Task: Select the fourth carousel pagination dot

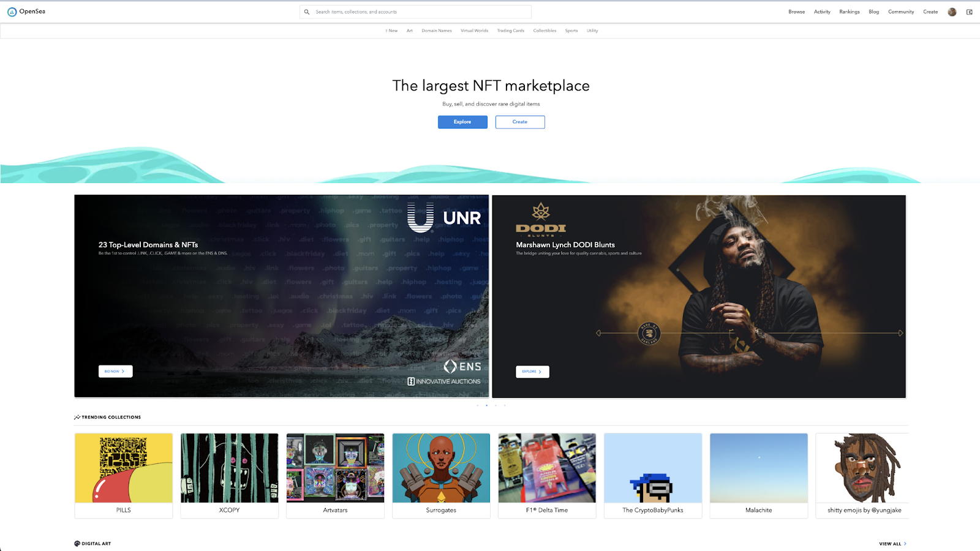Action: tap(505, 405)
